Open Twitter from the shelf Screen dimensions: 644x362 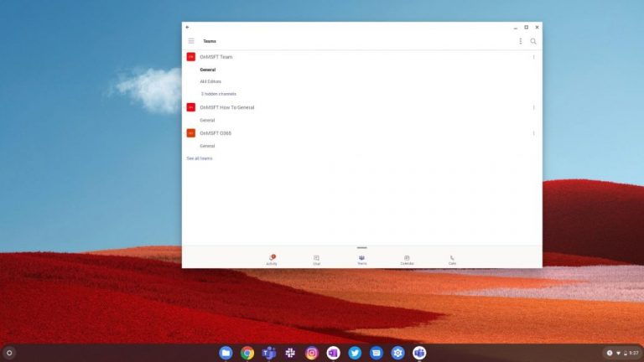tap(355, 353)
